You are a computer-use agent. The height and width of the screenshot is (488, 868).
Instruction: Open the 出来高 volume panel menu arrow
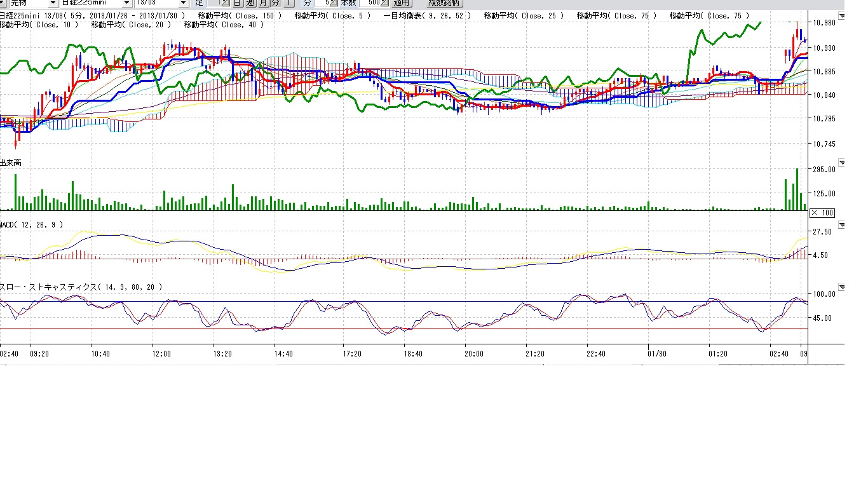[842, 163]
